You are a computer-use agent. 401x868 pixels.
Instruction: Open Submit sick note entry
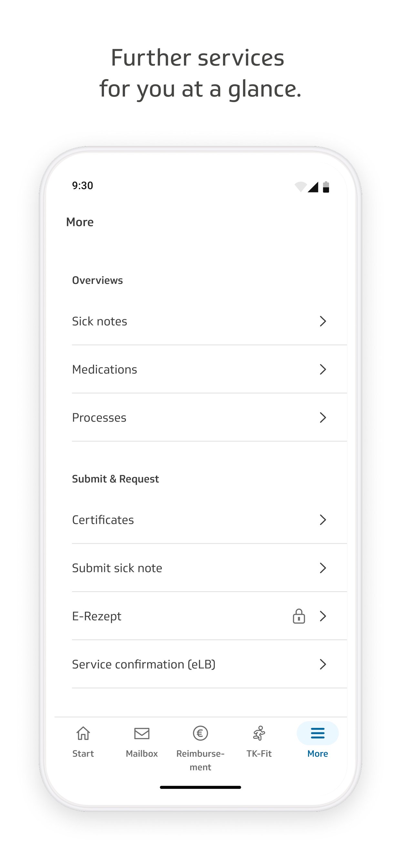(x=117, y=568)
